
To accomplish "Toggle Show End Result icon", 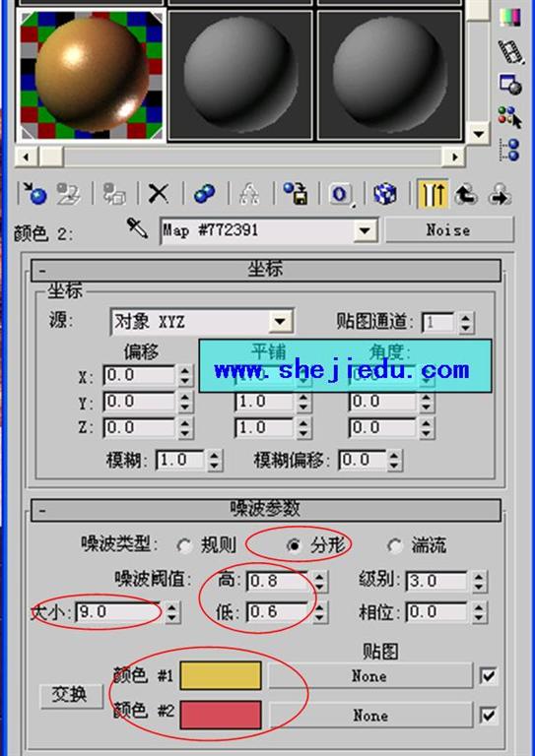I will pyautogui.click(x=432, y=194).
